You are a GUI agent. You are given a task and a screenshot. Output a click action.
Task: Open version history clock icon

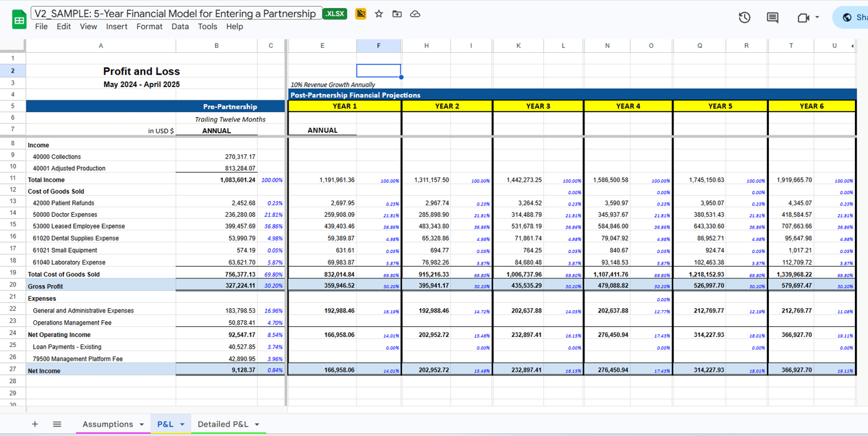point(744,17)
